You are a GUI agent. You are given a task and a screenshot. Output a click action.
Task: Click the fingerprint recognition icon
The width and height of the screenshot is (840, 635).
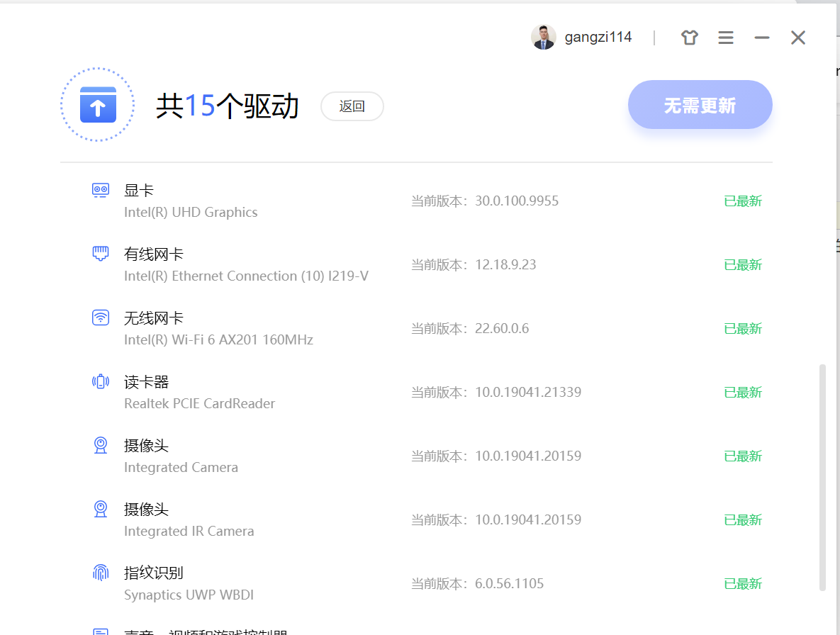pyautogui.click(x=101, y=573)
